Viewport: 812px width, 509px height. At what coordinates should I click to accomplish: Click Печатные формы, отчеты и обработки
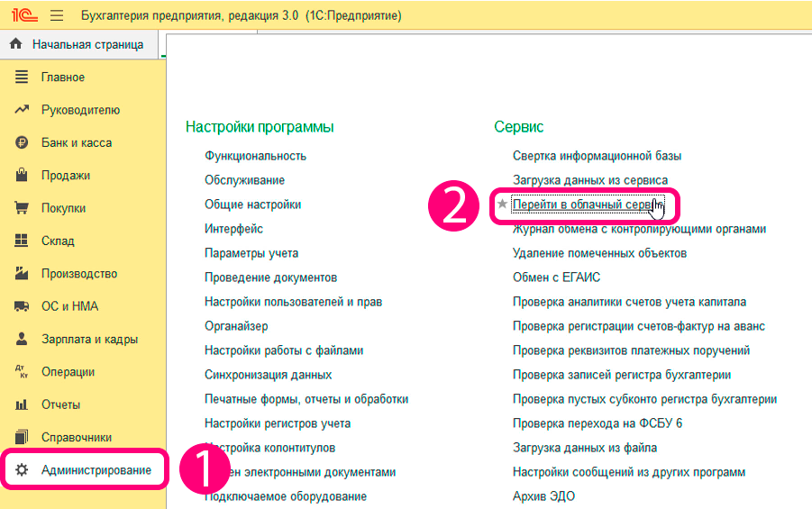tap(306, 399)
